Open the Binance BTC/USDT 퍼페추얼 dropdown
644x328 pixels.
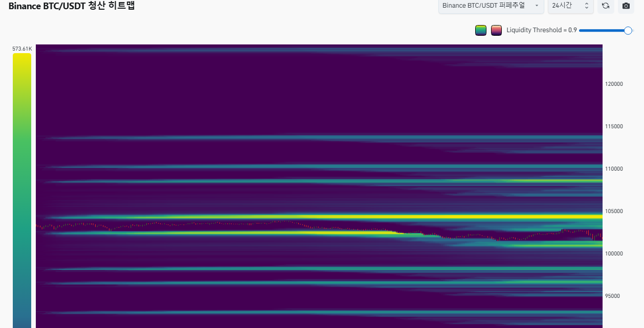pyautogui.click(x=491, y=6)
